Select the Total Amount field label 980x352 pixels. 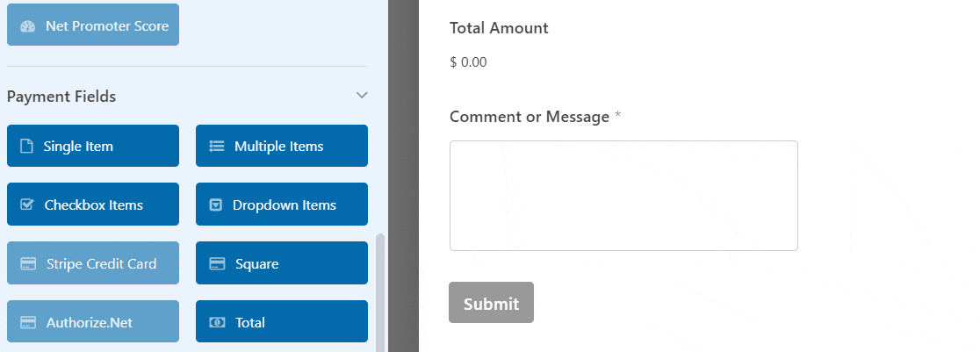point(499,28)
